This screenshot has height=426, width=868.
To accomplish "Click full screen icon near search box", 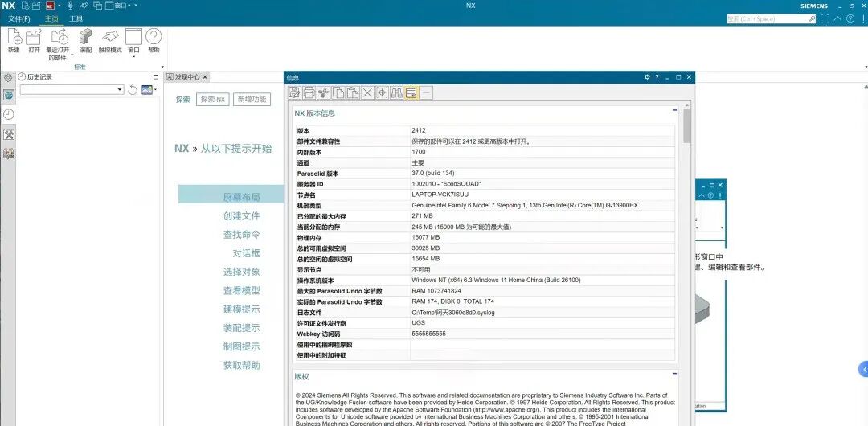I will (825, 18).
